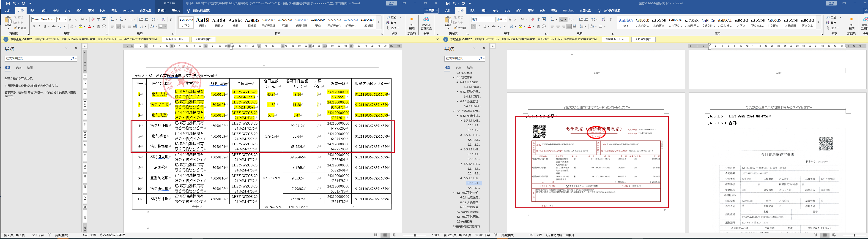Open the 表设计 ribbon tab
Screen dimensions: 868x239
click(x=162, y=11)
